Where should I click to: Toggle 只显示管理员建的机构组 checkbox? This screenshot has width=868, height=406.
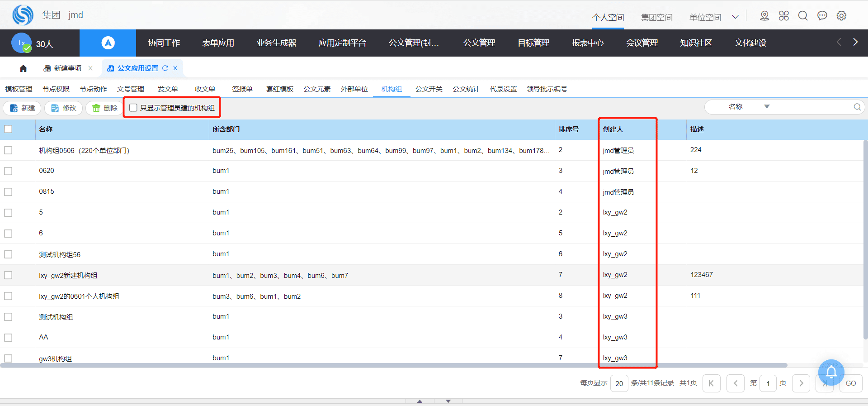[x=133, y=108]
